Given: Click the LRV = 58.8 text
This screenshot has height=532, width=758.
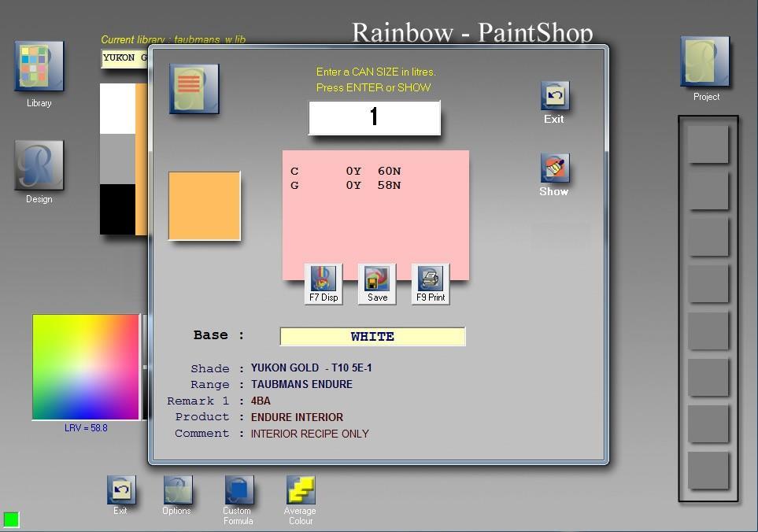Looking at the screenshot, I should click(x=86, y=428).
